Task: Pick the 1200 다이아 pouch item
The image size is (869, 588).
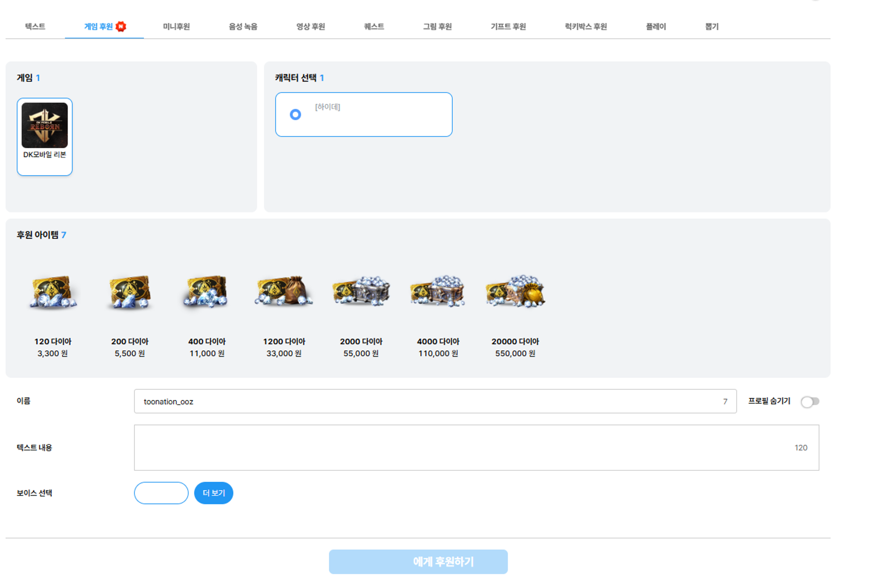Action: click(x=283, y=292)
